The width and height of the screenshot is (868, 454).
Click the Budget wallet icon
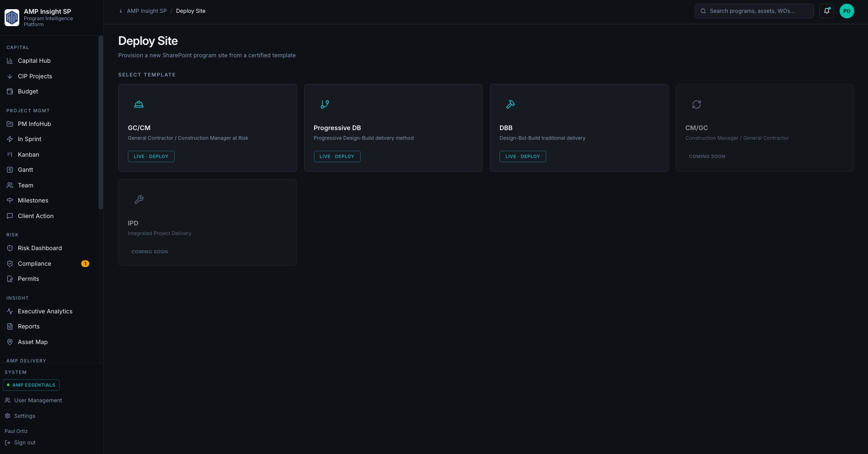pyautogui.click(x=10, y=91)
